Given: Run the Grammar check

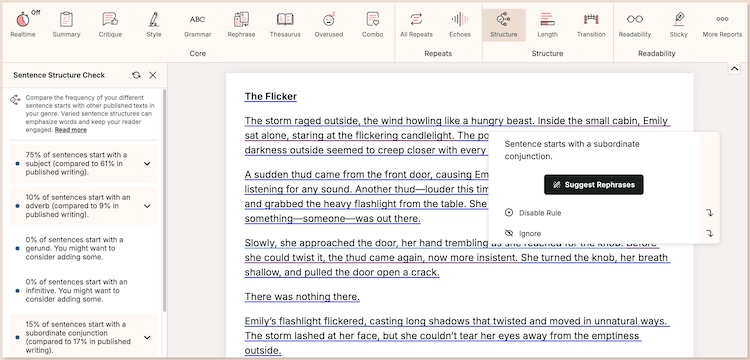Looking at the screenshot, I should pos(198,24).
